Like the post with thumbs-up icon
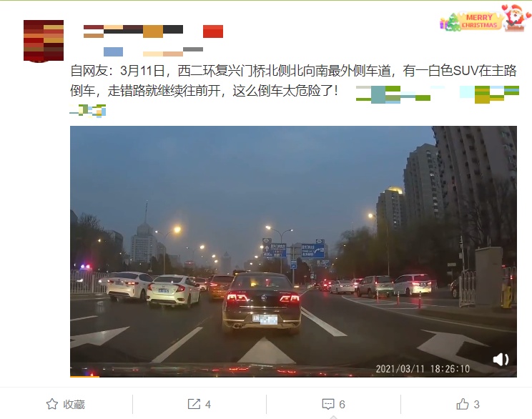Image resolution: width=532 pixels, height=419 pixels. 462,404
